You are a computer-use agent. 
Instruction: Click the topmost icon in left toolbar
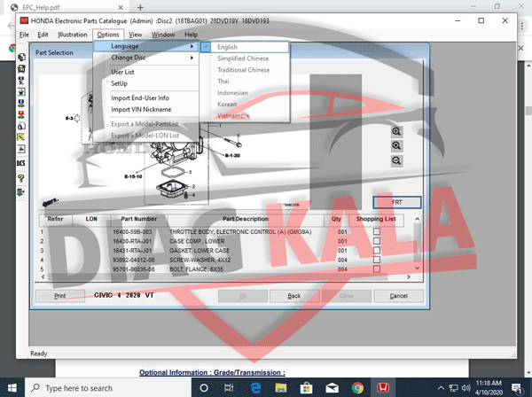click(21, 57)
